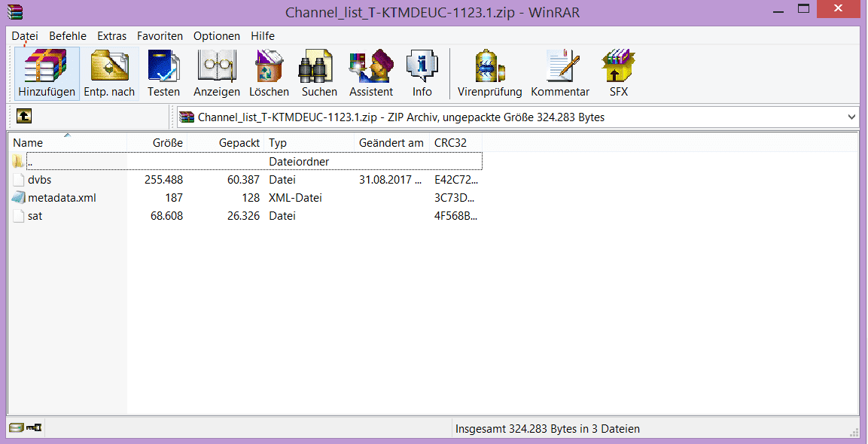Screen dimensions: 868x444
Task: Maximize the WinRAR window
Action: (804, 8)
